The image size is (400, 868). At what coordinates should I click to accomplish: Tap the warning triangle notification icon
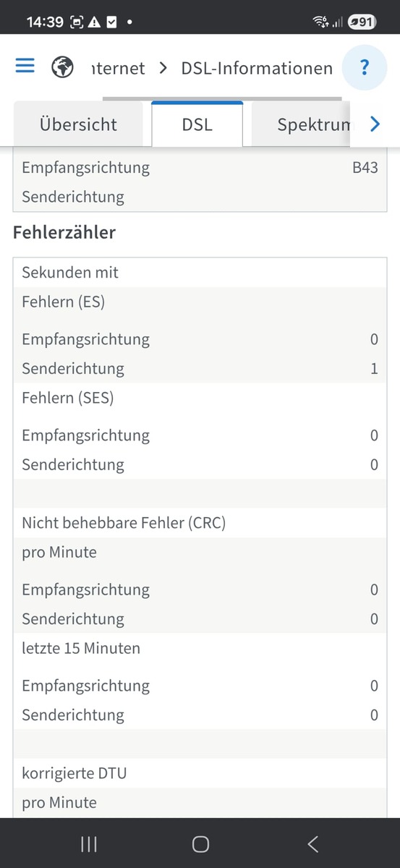(x=95, y=22)
